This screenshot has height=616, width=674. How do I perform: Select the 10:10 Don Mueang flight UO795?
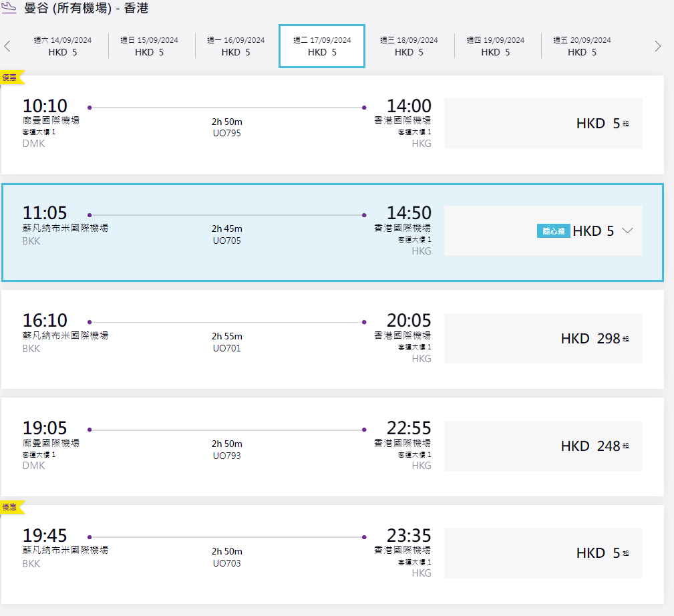pos(226,124)
